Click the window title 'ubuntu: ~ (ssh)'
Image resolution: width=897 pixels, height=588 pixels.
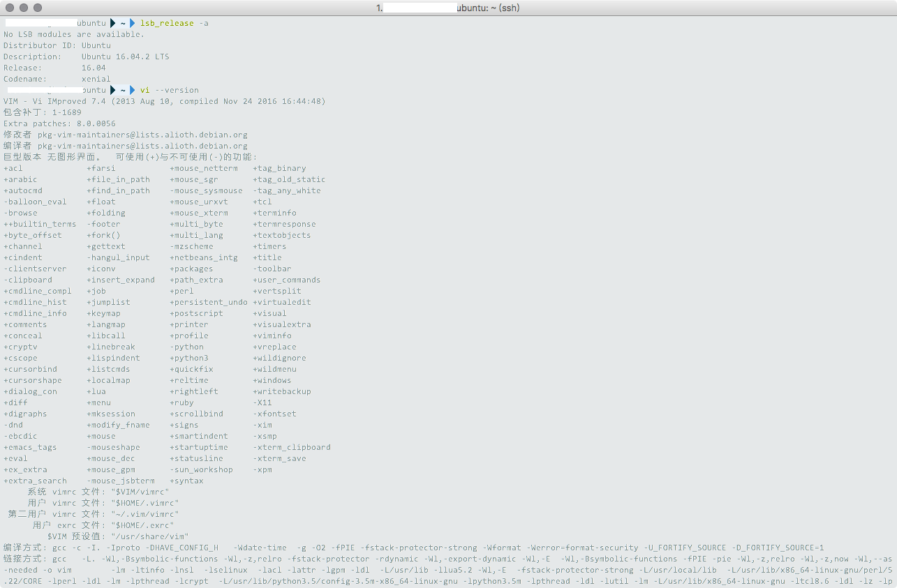(x=488, y=8)
